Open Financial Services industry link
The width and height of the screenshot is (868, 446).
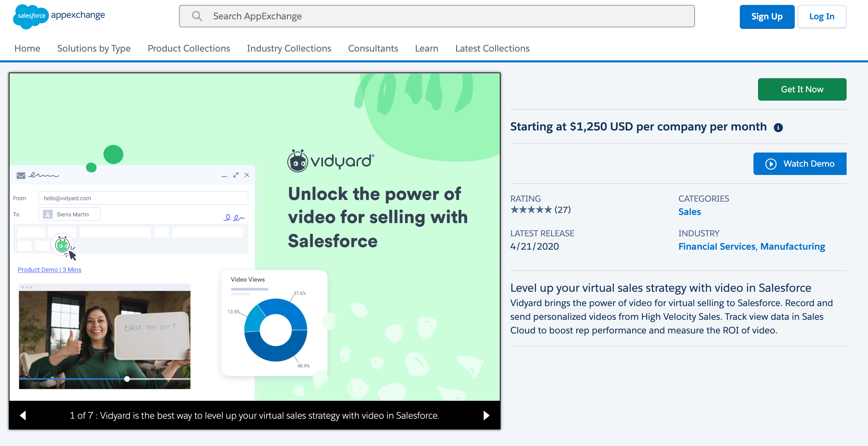tap(717, 246)
